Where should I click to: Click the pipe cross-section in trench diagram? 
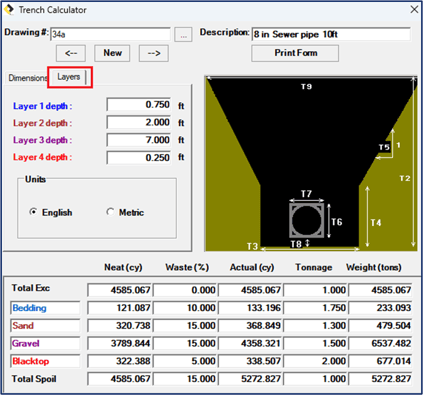[307, 220]
